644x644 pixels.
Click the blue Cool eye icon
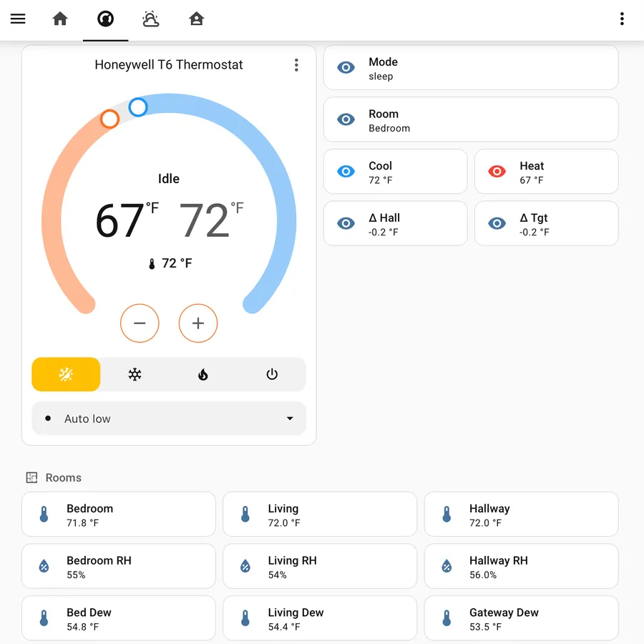point(346,171)
